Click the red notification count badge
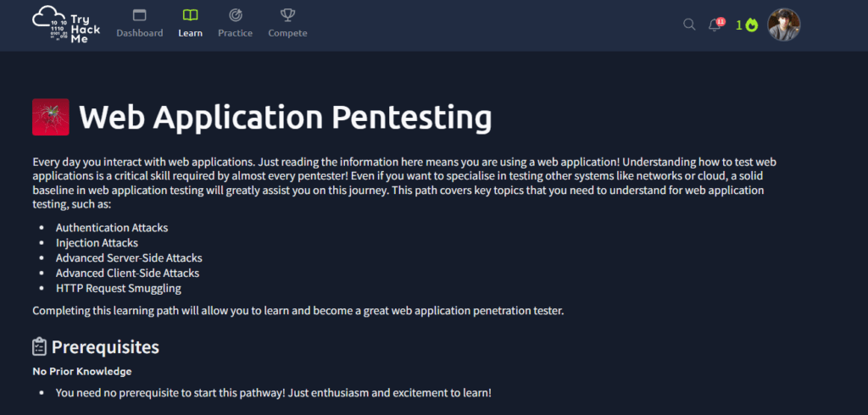This screenshot has height=415, width=868. 721,20
